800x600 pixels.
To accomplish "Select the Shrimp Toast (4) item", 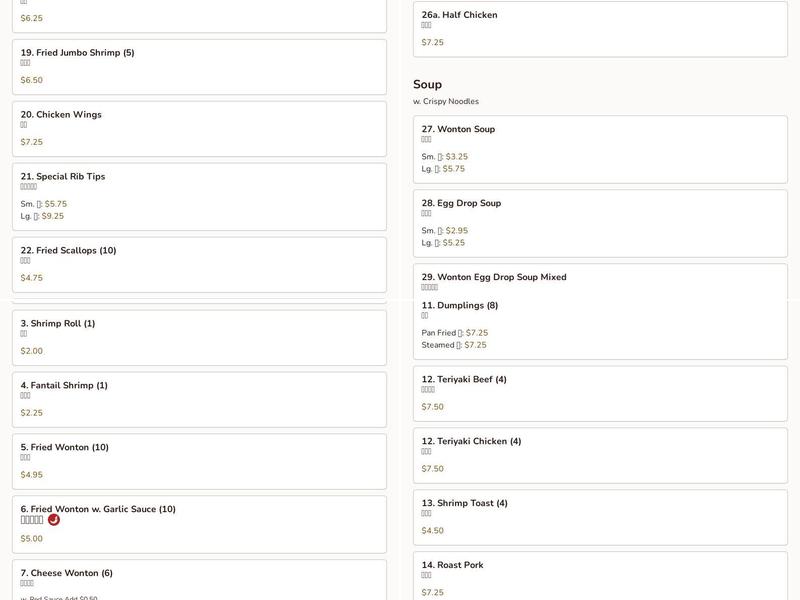I will pyautogui.click(x=600, y=517).
